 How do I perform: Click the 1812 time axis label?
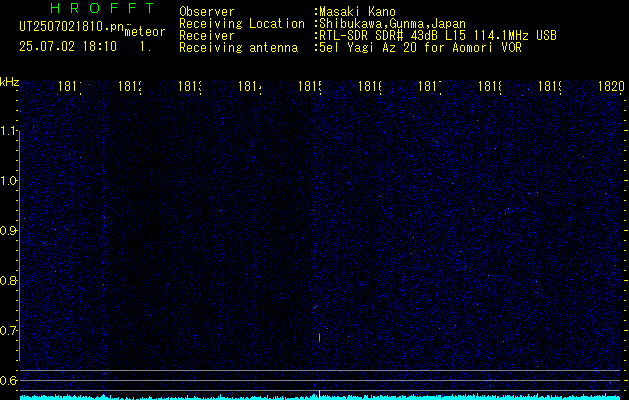click(130, 86)
